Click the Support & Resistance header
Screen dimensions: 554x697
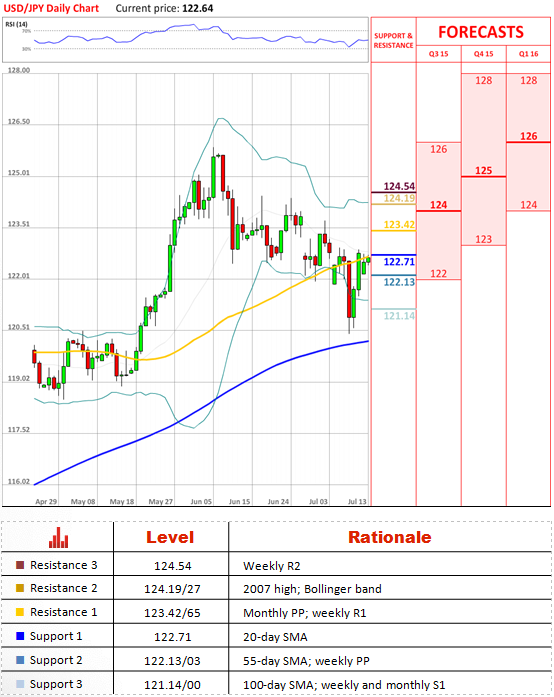393,40
